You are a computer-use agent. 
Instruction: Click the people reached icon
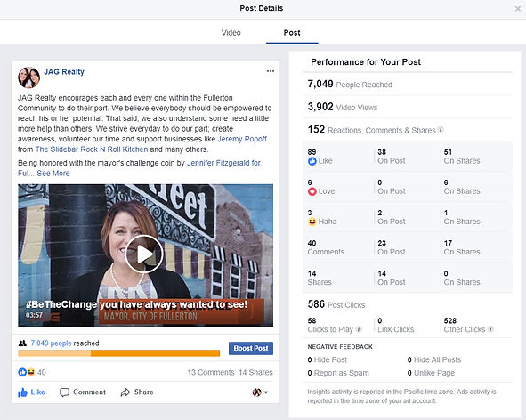[x=22, y=343]
